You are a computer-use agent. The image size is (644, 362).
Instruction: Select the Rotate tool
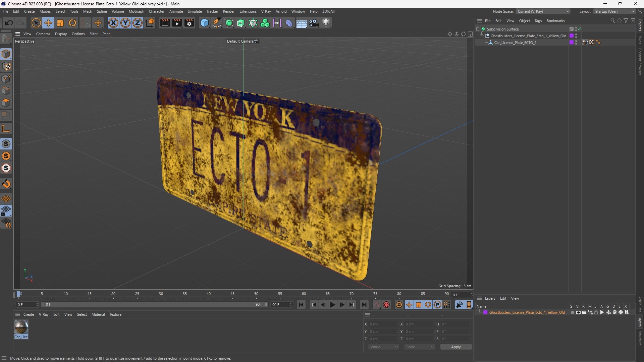(72, 23)
